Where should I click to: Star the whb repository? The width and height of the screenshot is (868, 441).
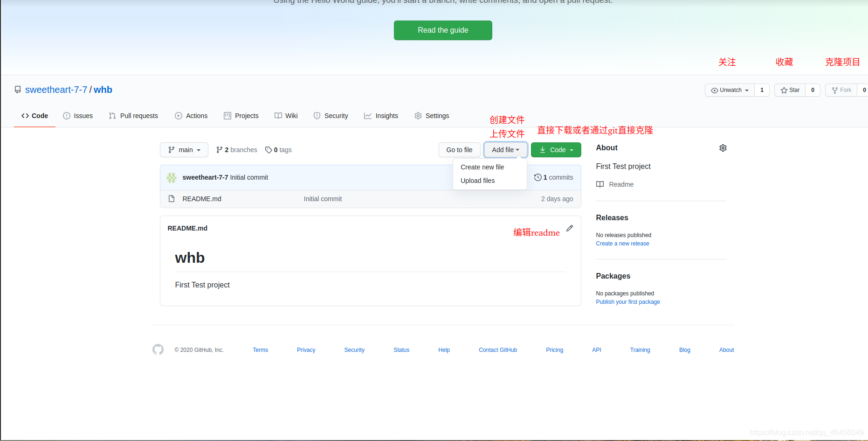click(x=790, y=90)
